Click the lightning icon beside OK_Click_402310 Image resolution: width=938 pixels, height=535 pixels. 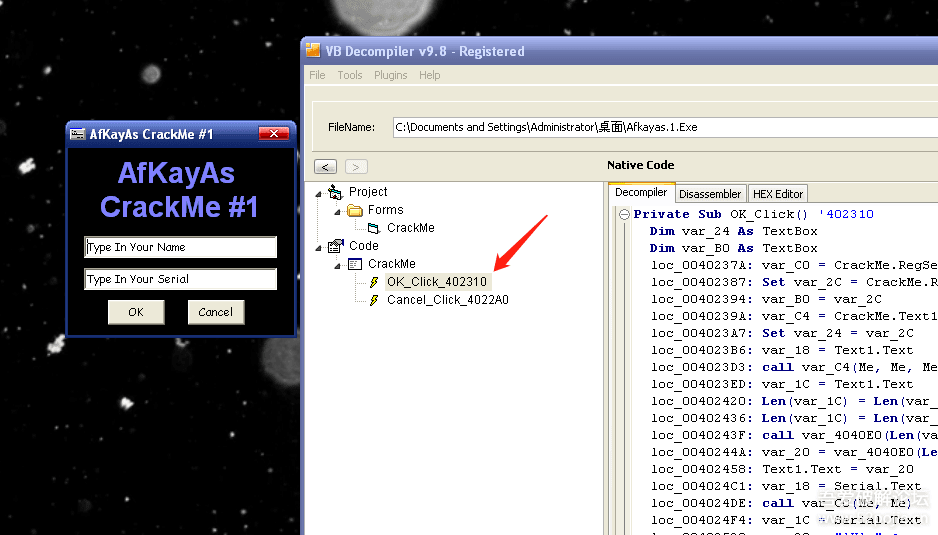click(x=374, y=283)
